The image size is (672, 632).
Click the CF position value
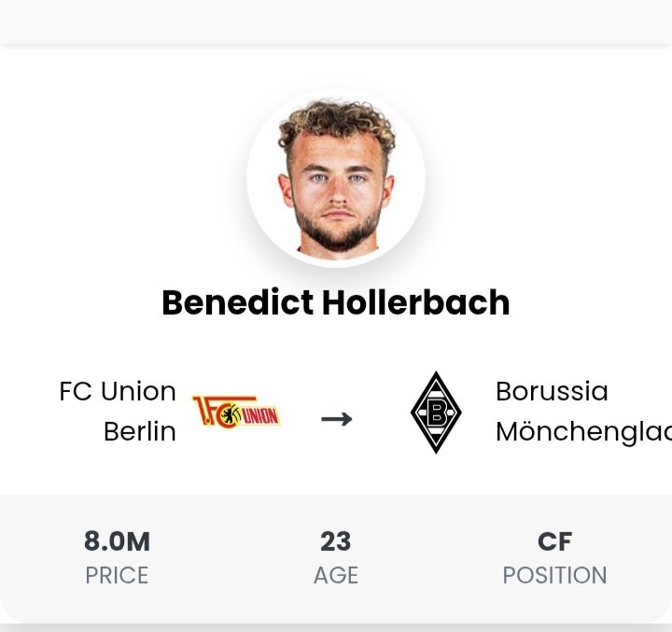(x=554, y=541)
